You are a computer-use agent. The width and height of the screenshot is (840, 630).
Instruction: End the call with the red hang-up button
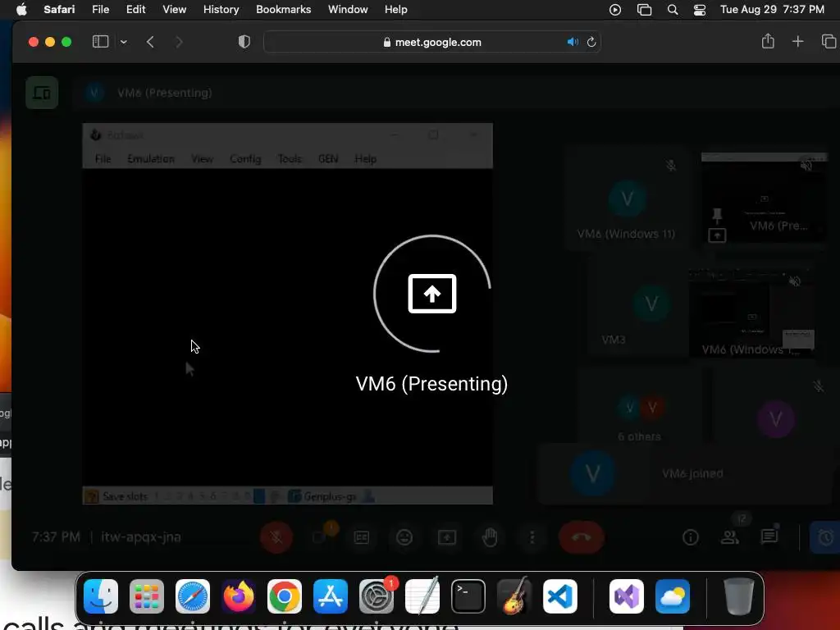[582, 536]
